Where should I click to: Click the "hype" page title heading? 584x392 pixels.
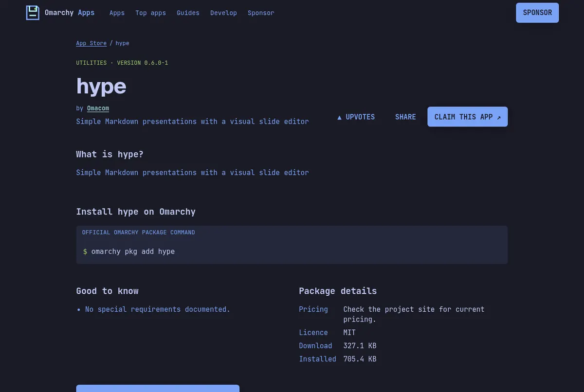pyautogui.click(x=101, y=86)
